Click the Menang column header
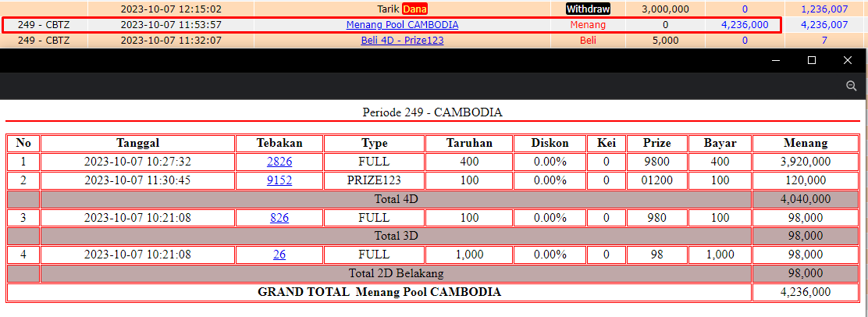This screenshot has width=868, height=317. pos(806,143)
